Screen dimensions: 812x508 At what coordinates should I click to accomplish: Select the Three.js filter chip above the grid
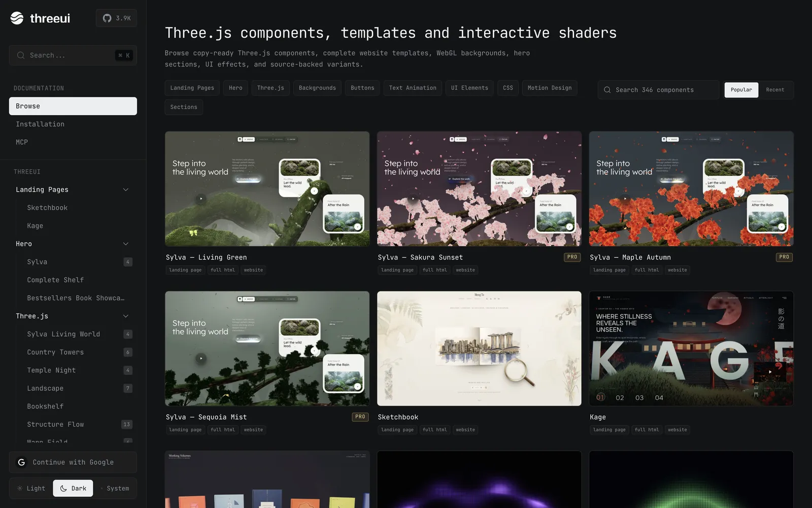point(270,88)
